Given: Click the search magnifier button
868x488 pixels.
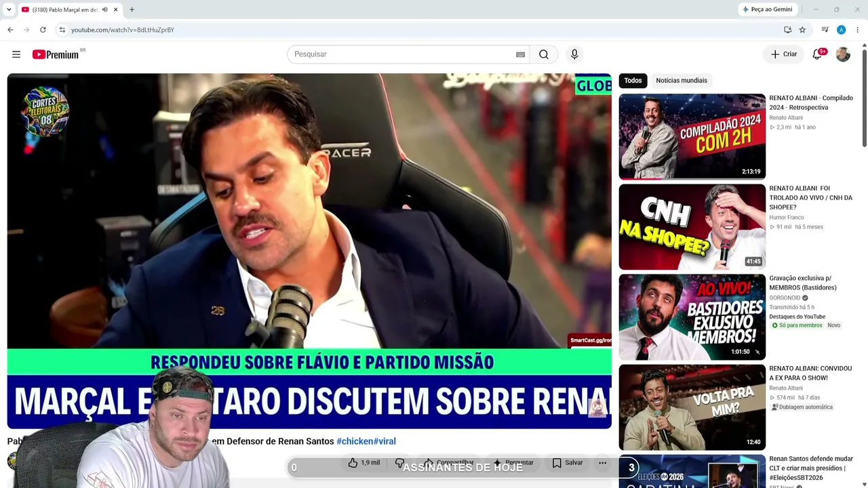Looking at the screenshot, I should click(x=544, y=54).
